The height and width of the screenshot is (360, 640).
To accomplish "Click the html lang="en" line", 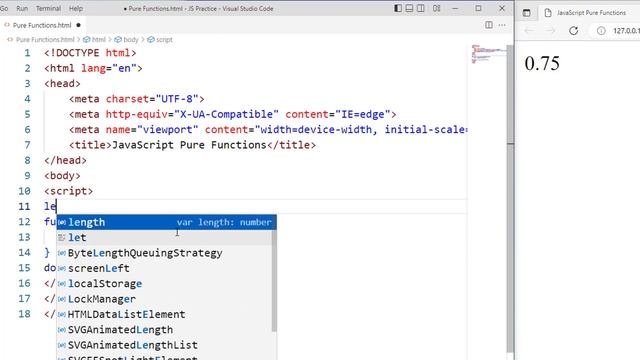I will click(x=93, y=68).
